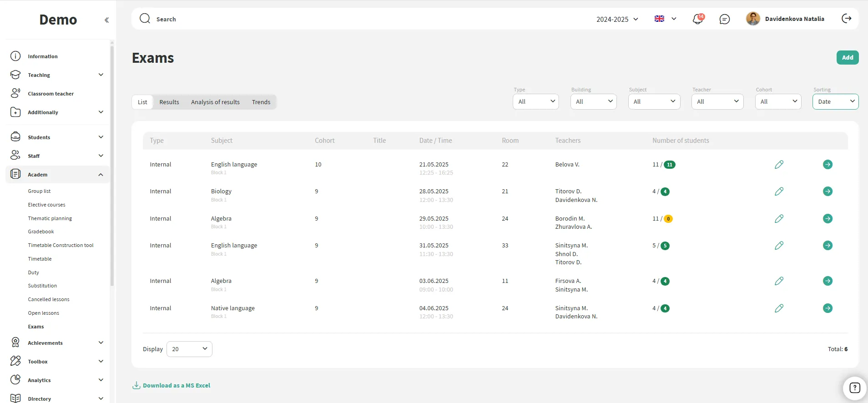Image resolution: width=868 pixels, height=403 pixels.
Task: Open Gradebook in the sidebar
Action: 41,232
